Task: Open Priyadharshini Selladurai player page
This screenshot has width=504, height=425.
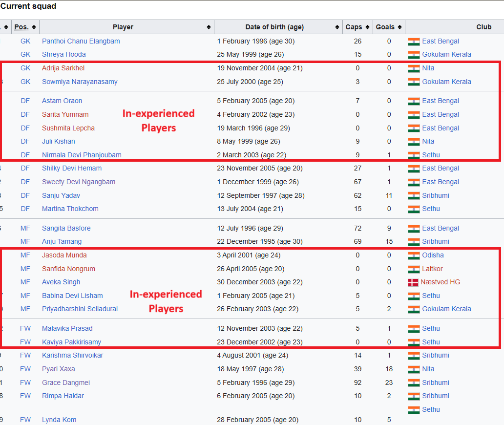Action: pyautogui.click(x=80, y=309)
